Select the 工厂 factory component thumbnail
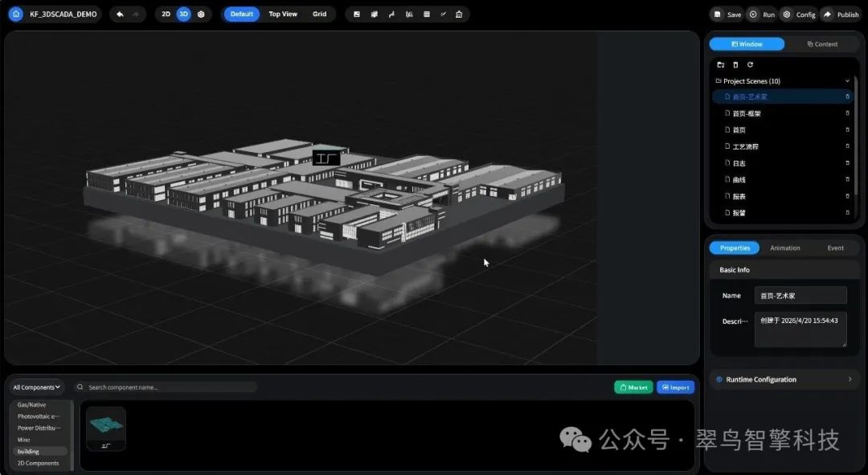This screenshot has height=475, width=868. click(x=106, y=428)
